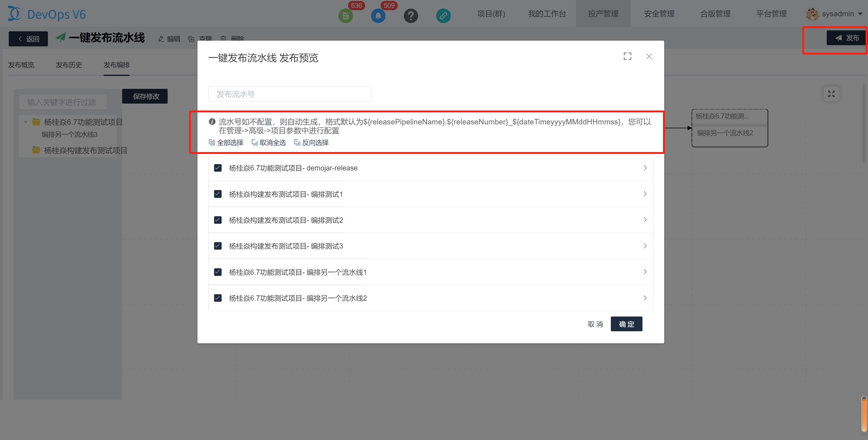Image resolution: width=868 pixels, height=440 pixels.
Task: Switch to 发布历史 tab
Action: click(69, 65)
